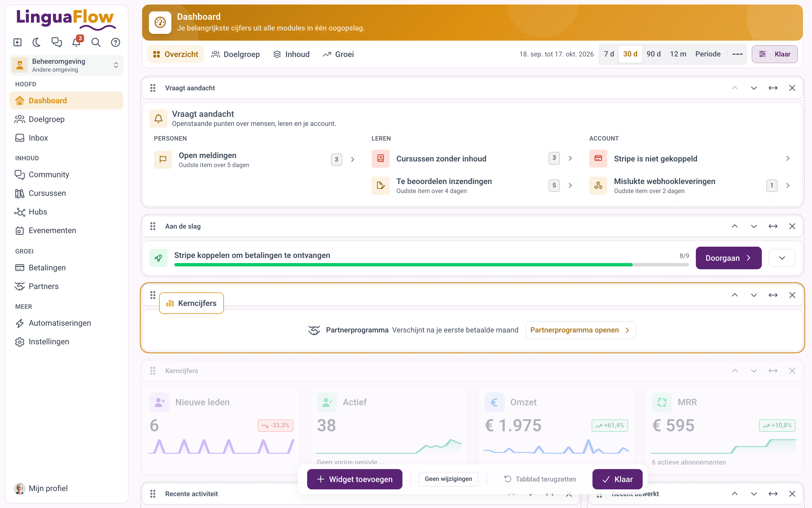812x508 pixels.
Task: Move Aan de slag widget up
Action: tap(734, 226)
